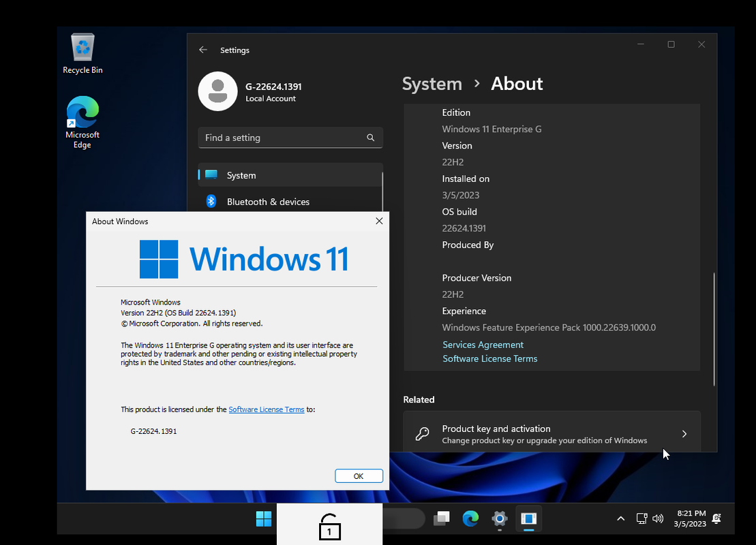Click the network icon in the system tray
This screenshot has width=756, height=545.
point(641,518)
